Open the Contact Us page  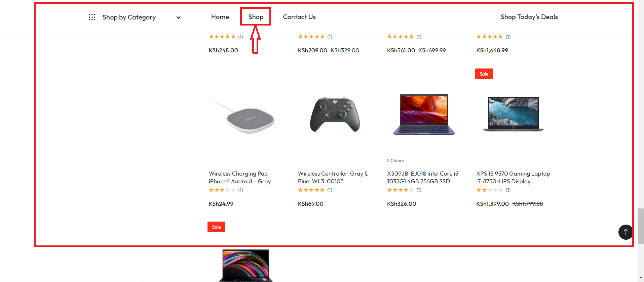point(299,17)
